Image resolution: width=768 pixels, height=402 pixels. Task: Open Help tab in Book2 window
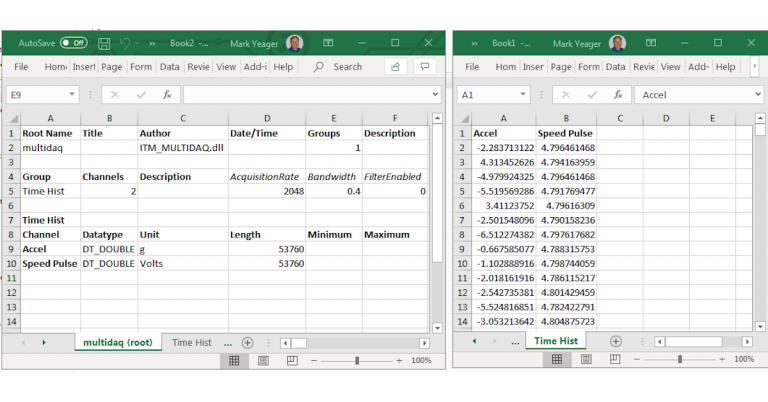283,67
